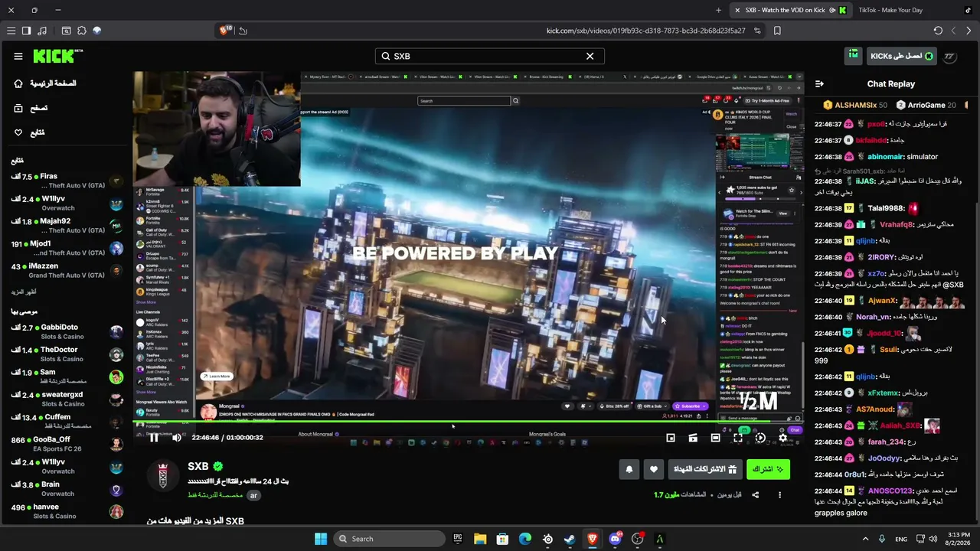Share the SXB video
This screenshot has width=980, height=551.
(755, 495)
